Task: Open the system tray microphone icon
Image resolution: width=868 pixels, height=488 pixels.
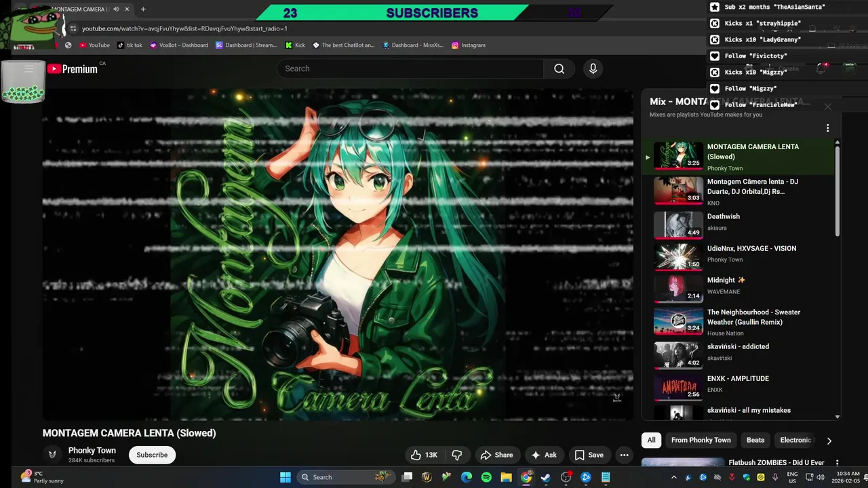Action: coord(775,477)
